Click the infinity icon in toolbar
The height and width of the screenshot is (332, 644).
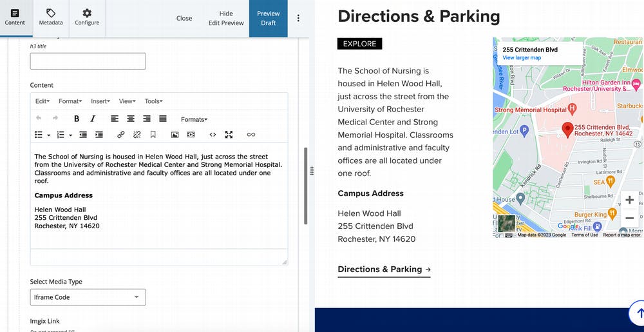[251, 134]
